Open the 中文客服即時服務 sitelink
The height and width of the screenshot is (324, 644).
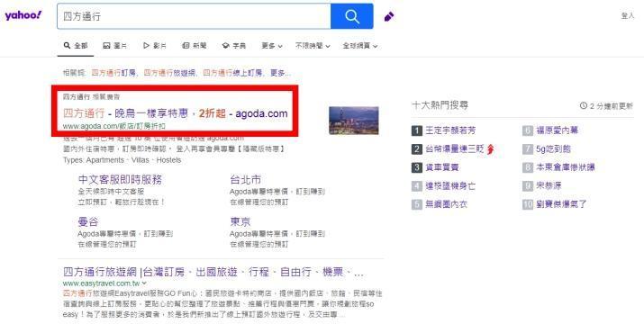tap(120, 179)
